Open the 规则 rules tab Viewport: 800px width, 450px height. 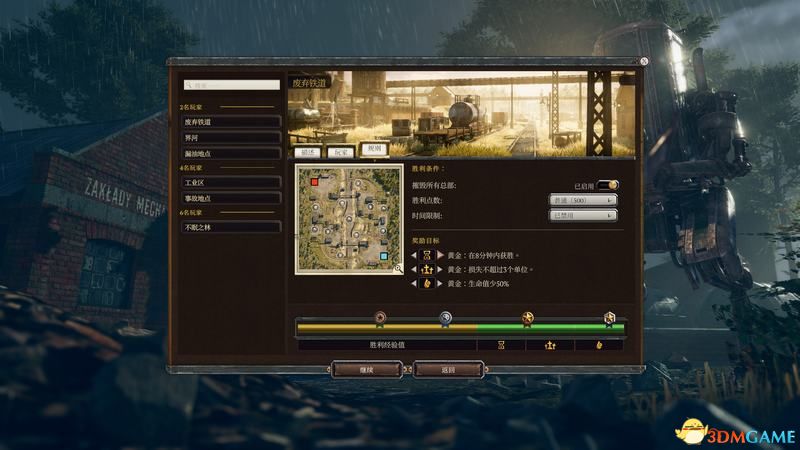point(374,149)
